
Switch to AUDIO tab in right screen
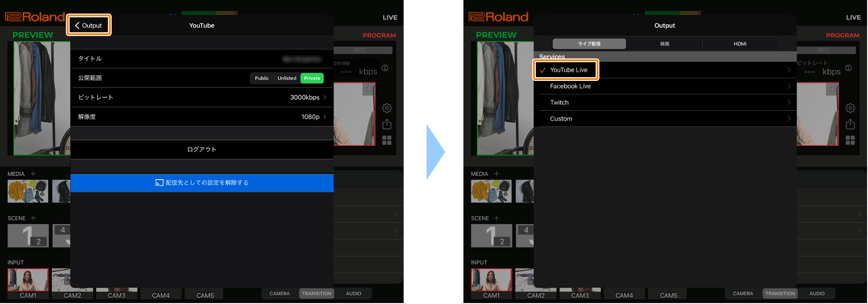817,294
